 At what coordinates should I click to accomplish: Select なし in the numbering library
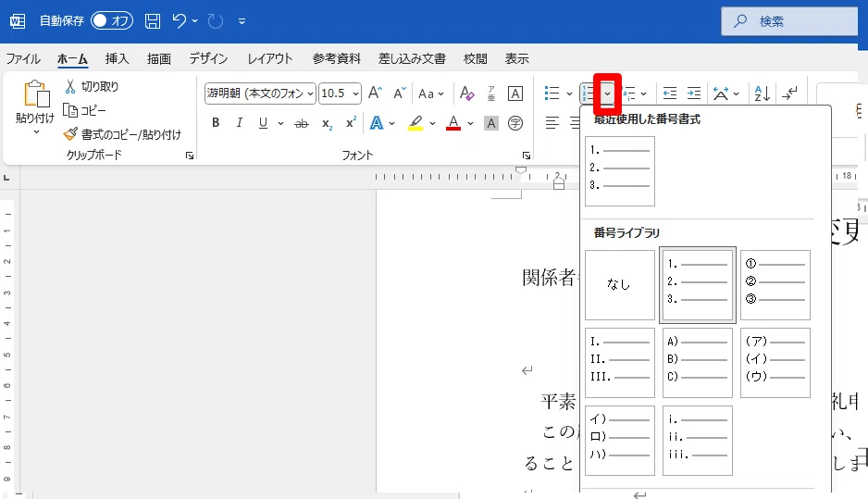coord(620,284)
